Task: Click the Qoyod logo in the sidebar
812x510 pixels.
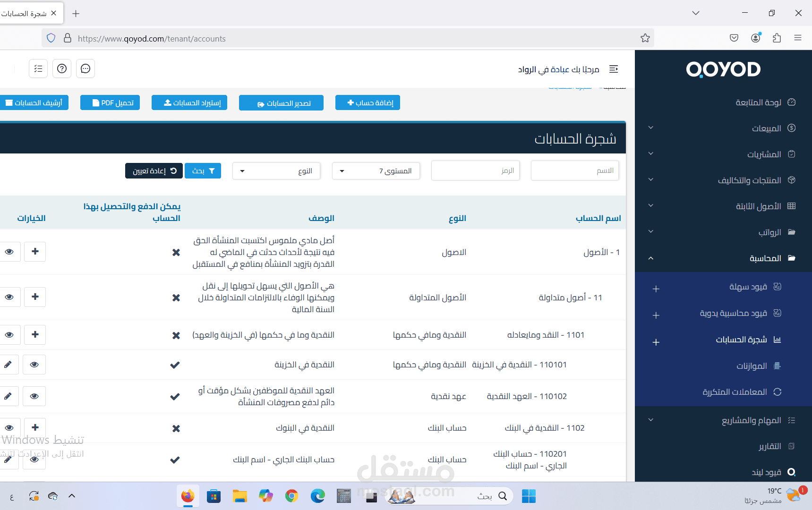Action: pos(723,69)
